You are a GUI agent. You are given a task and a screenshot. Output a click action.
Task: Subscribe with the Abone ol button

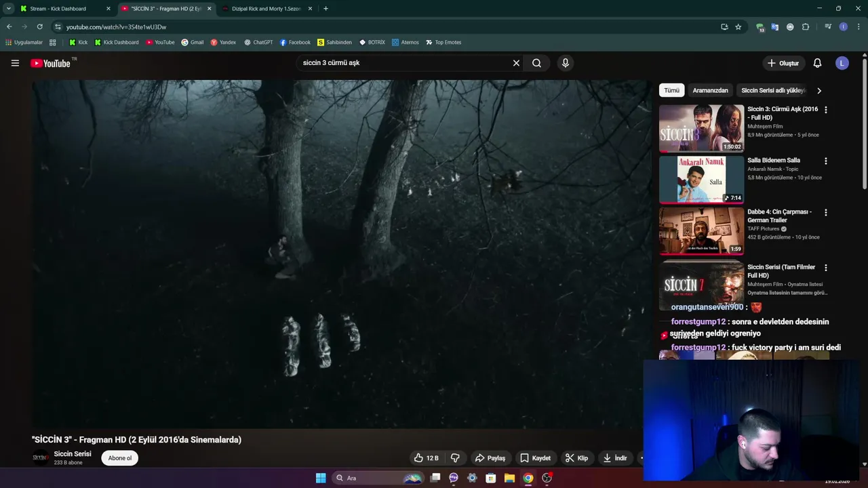120,458
